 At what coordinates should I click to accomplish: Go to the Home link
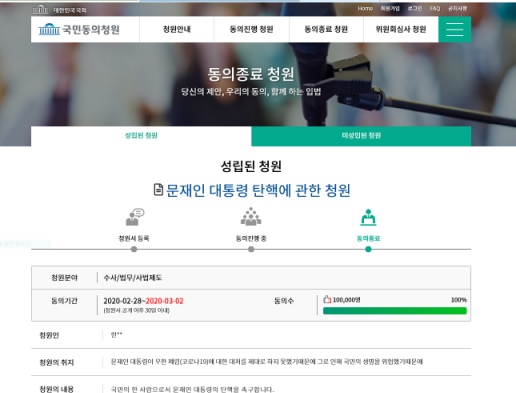[365, 8]
